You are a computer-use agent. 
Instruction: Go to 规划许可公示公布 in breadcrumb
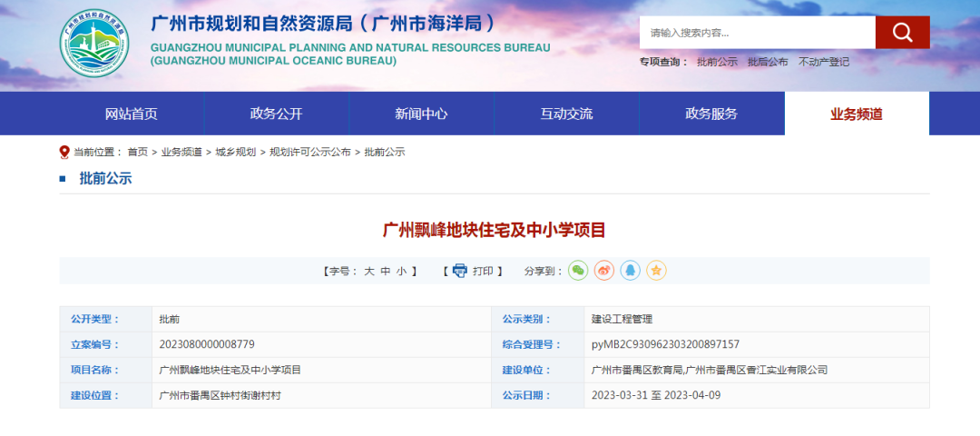(x=310, y=152)
